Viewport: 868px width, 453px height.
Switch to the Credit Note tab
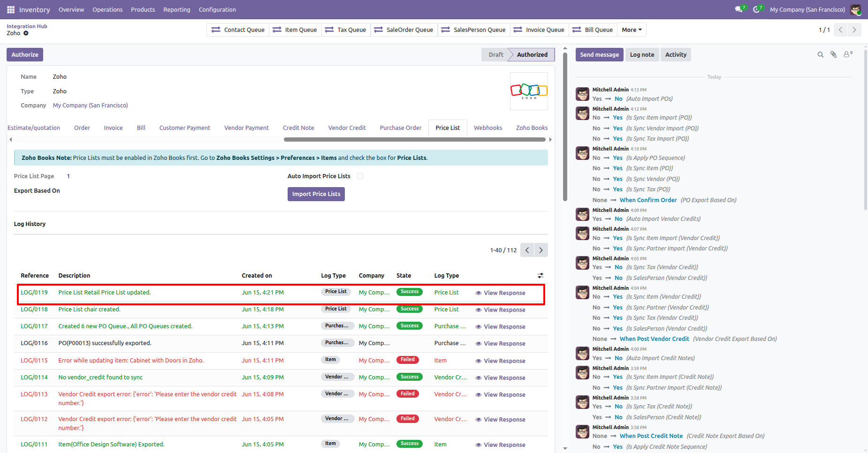click(298, 128)
